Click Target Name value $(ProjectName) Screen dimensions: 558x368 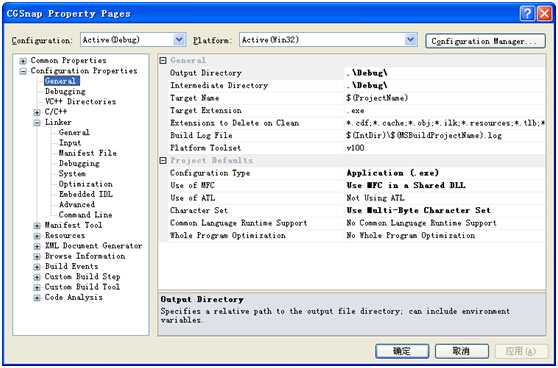pos(377,98)
